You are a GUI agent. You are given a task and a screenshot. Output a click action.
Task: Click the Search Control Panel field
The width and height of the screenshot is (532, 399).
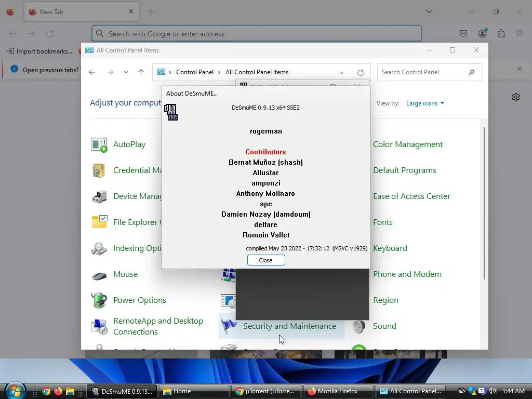429,72
